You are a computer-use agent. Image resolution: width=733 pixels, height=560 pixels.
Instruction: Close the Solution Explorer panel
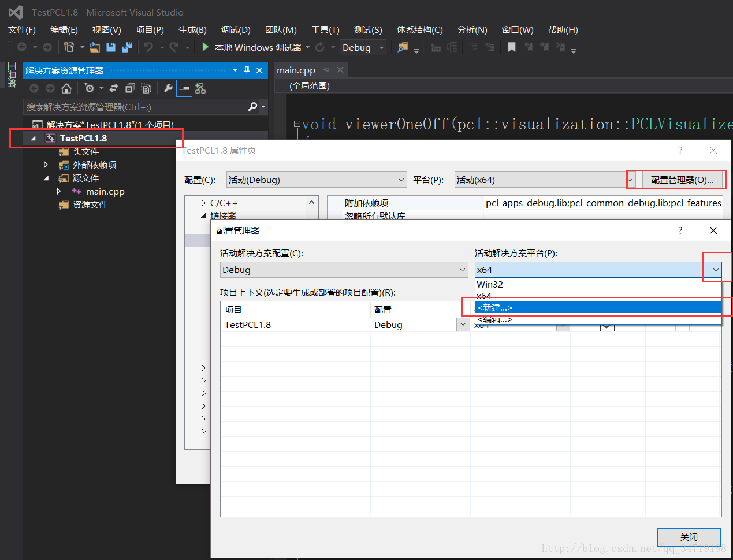click(259, 70)
